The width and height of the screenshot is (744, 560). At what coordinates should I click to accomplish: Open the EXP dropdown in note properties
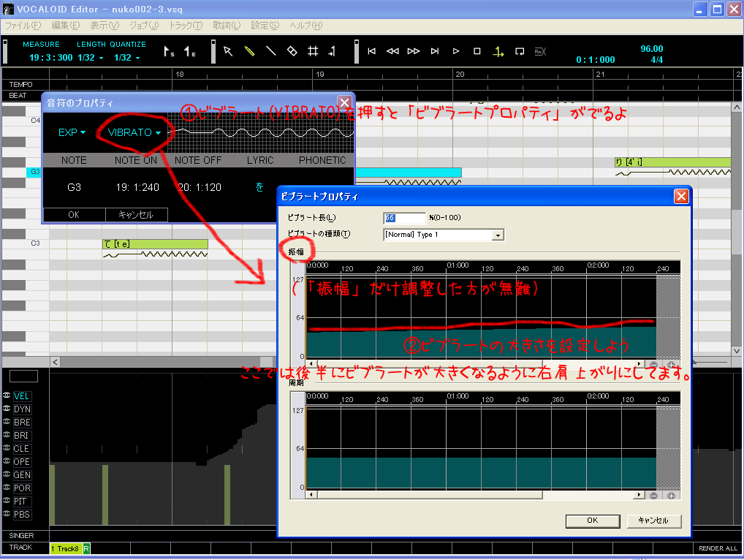[x=72, y=132]
